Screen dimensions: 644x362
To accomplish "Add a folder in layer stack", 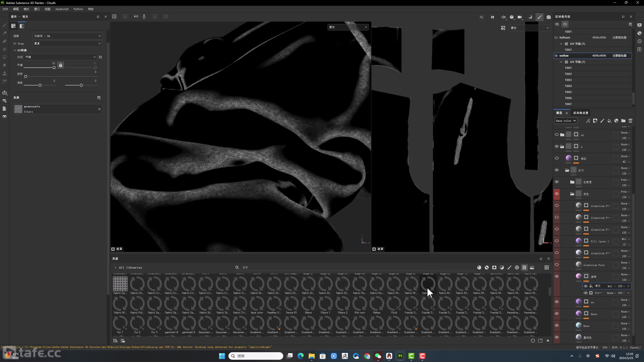I will pos(623,121).
